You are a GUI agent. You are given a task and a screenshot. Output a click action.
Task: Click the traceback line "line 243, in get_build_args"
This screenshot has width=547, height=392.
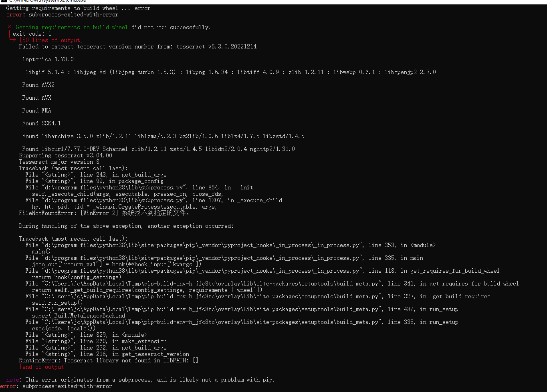pyautogui.click(x=96, y=175)
